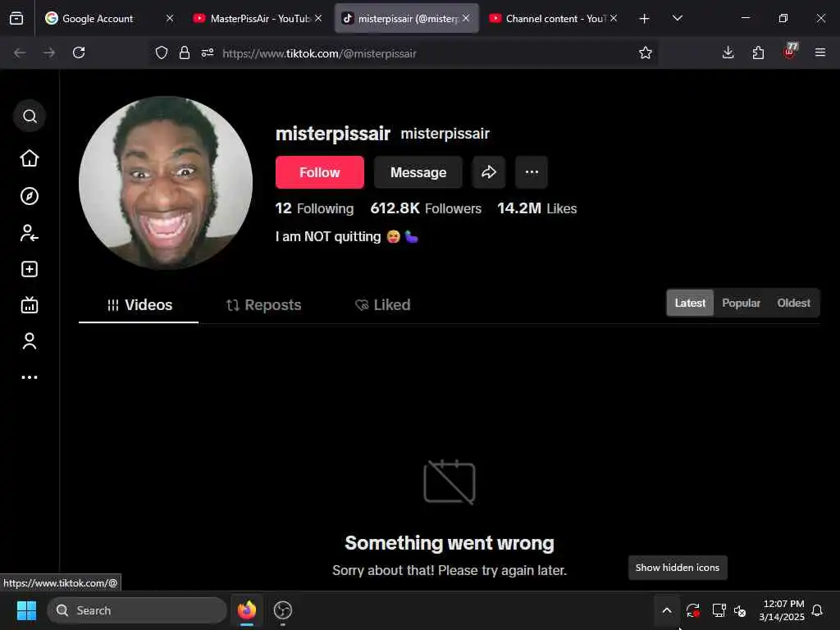The height and width of the screenshot is (630, 840).
Task: Open the Following sidebar icon
Action: click(30, 233)
